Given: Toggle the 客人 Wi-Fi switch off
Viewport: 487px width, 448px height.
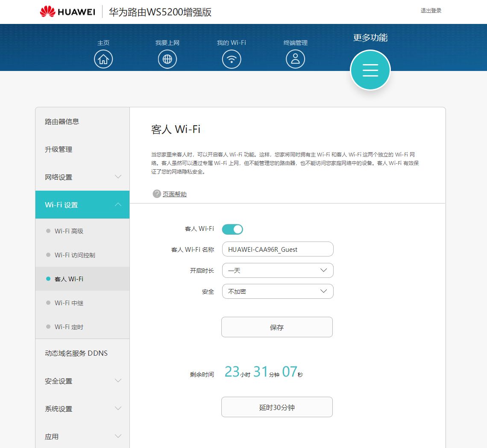Looking at the screenshot, I should (232, 230).
